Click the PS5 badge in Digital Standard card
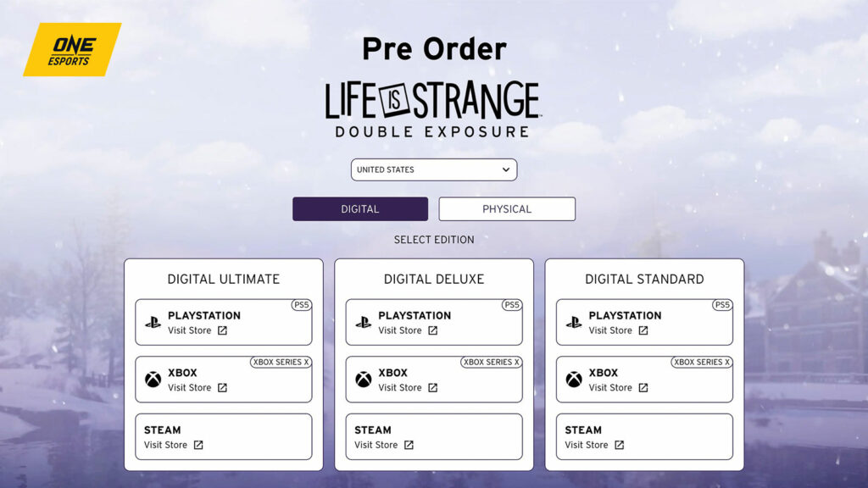 [721, 304]
